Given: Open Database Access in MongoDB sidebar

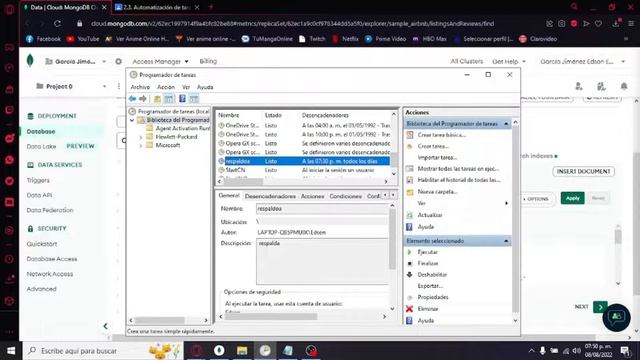Looking at the screenshot, I should point(52,259).
